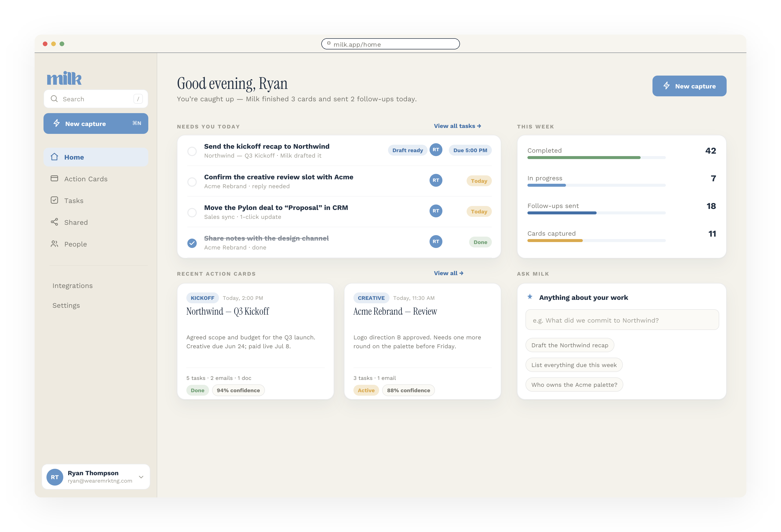Screen dimensions: 781x532
Task: Click the house icon next to Home
Action: coord(54,157)
